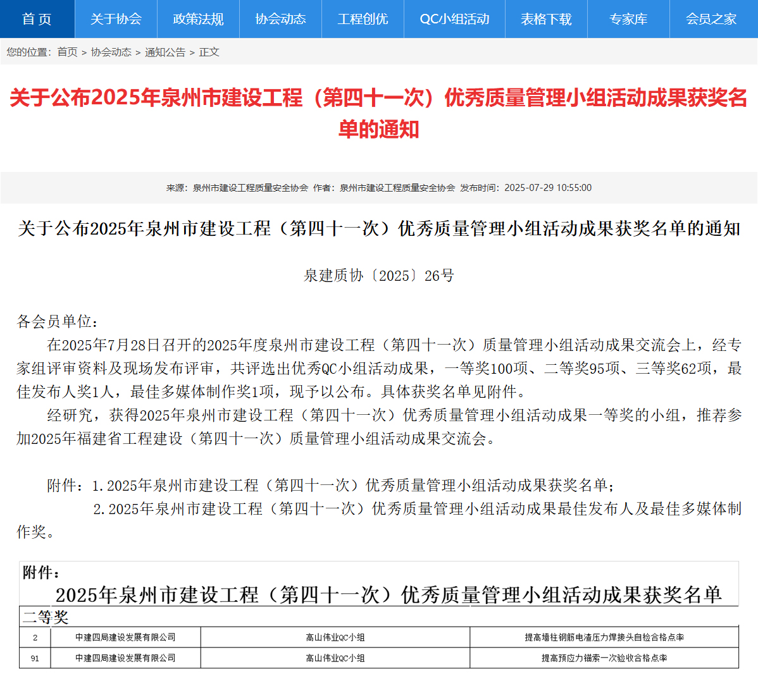Click the cell 提高墙柱钢筋电渣压力焊接头自检合格点率
The height and width of the screenshot is (700, 758).
click(x=604, y=637)
